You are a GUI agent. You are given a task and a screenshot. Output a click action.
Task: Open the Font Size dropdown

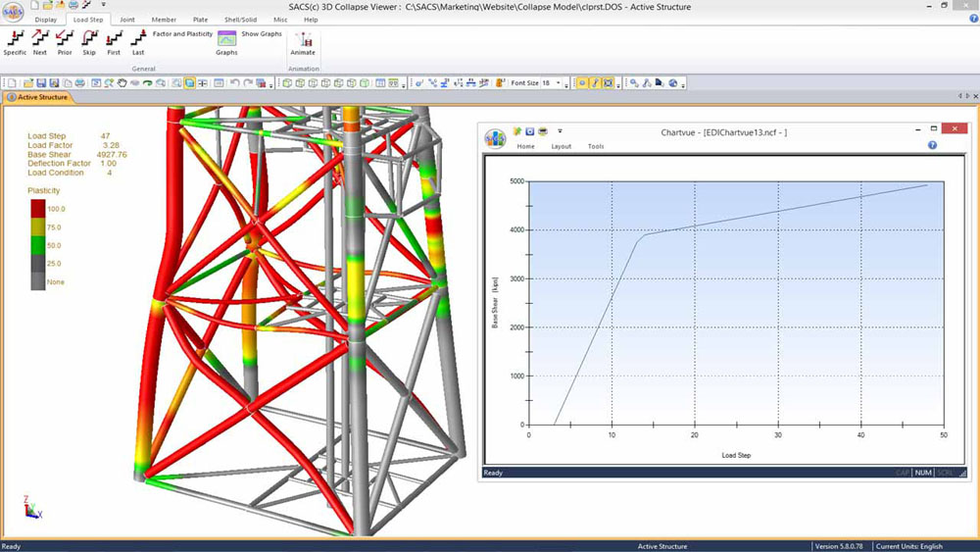point(559,82)
